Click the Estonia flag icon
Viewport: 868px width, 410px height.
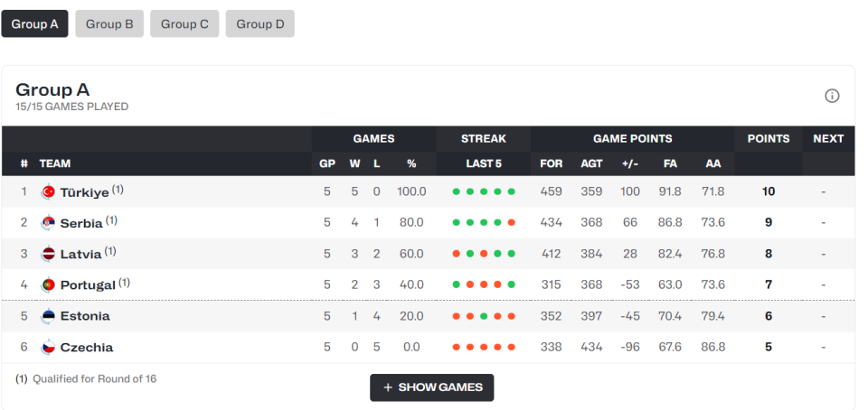(49, 316)
